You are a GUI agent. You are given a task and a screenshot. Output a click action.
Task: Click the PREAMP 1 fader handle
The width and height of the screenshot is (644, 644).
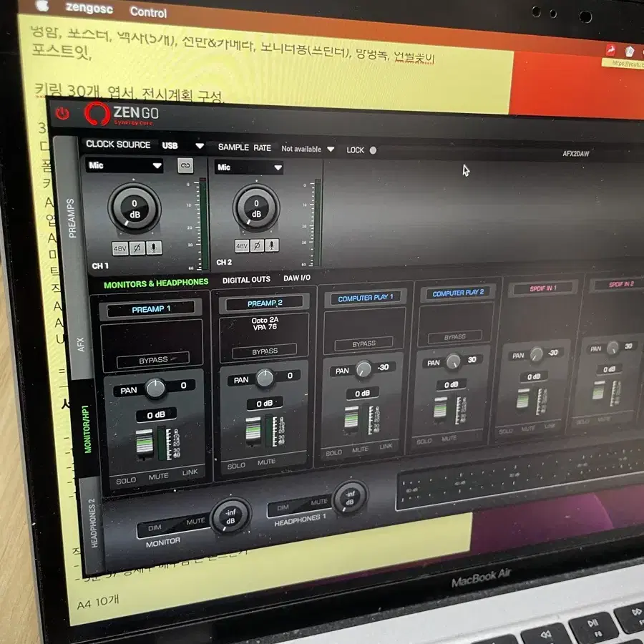pyautogui.click(x=144, y=444)
